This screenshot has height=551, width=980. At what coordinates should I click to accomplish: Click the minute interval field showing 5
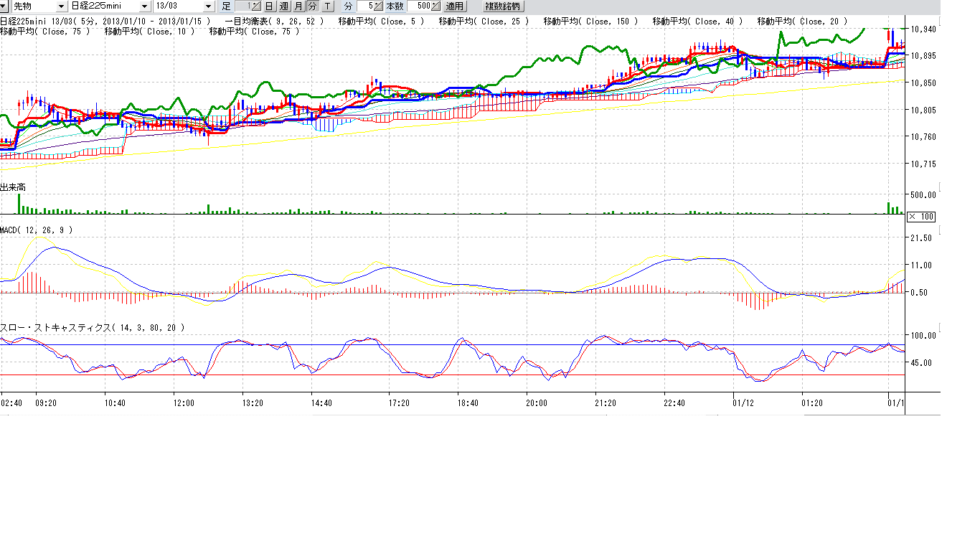(367, 6)
